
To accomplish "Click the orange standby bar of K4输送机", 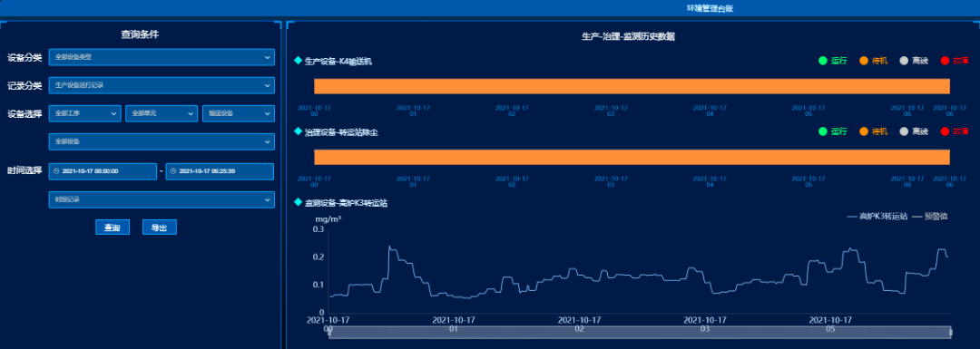I will 632,86.
